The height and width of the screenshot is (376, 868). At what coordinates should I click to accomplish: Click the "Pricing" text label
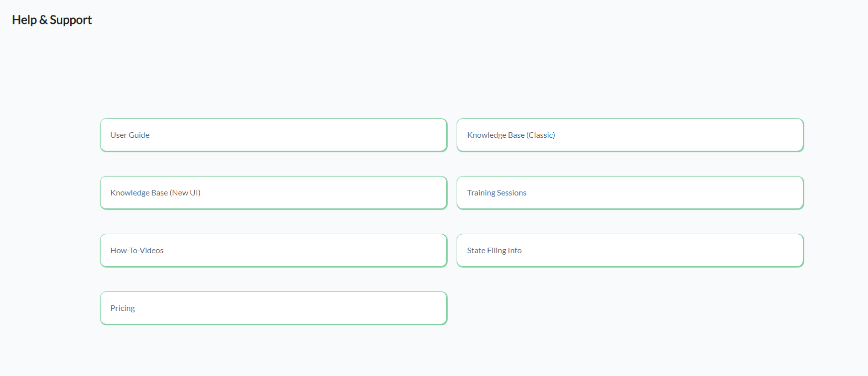pos(123,308)
